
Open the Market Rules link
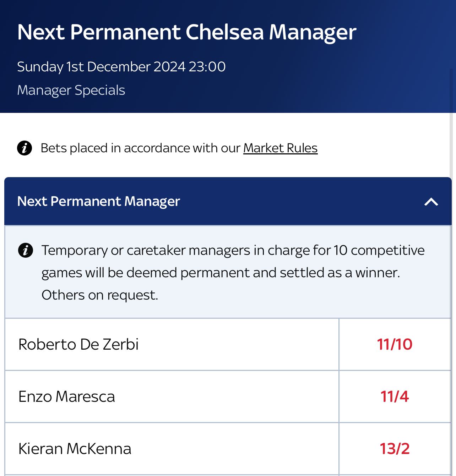280,148
